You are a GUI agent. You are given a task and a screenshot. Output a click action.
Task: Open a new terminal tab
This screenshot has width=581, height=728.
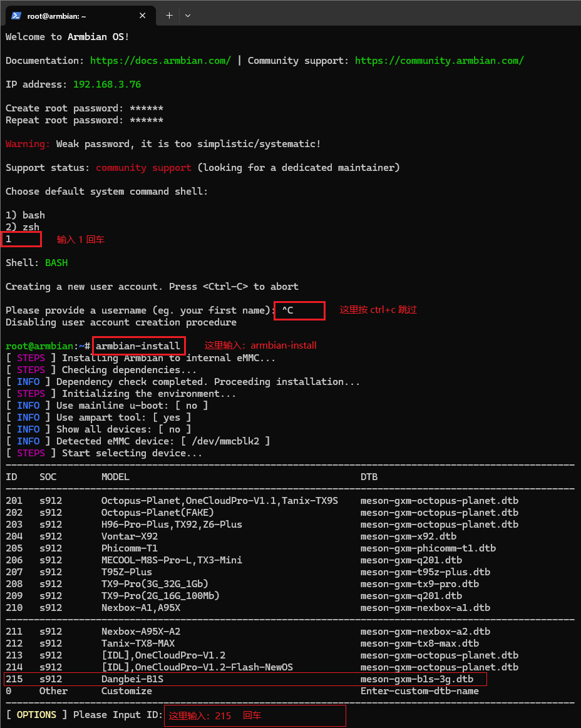click(170, 16)
